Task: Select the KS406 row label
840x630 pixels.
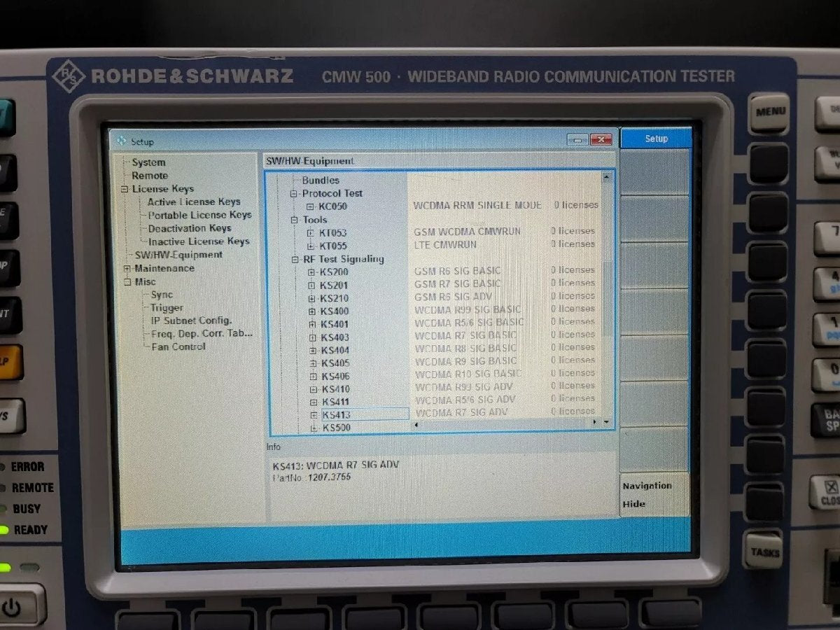Action: (x=335, y=377)
